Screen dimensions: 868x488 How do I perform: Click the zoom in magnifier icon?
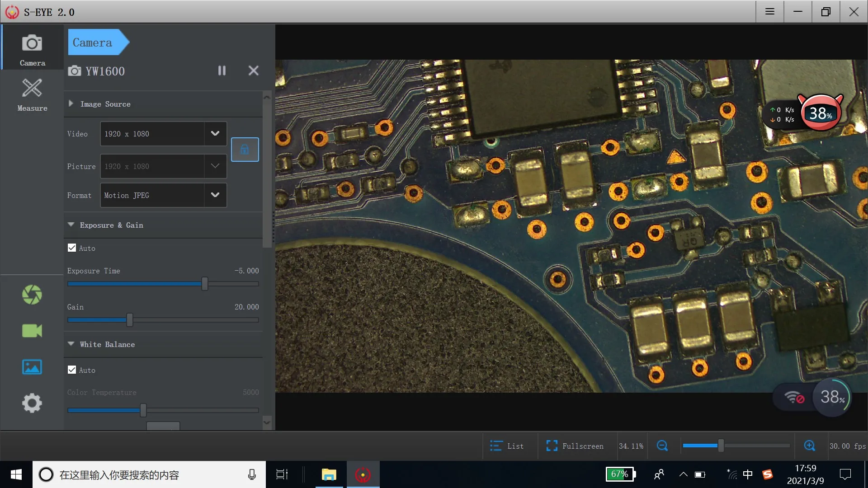(x=809, y=446)
